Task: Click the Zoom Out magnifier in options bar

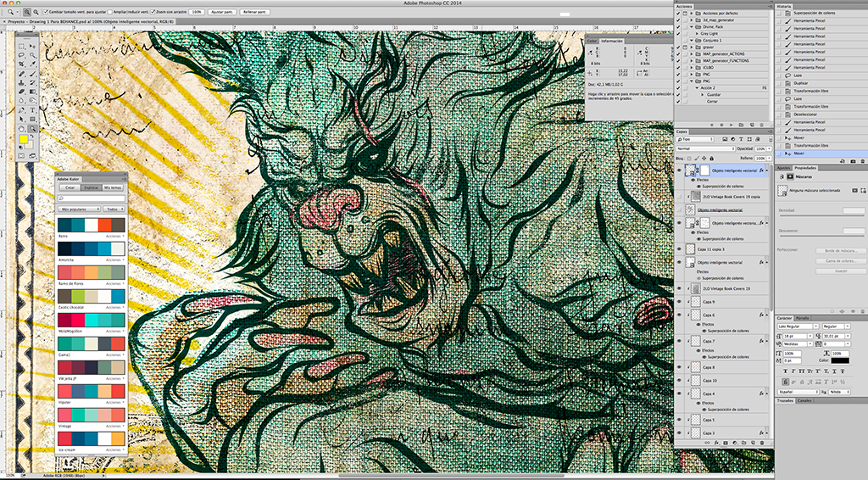Action: [x=36, y=12]
